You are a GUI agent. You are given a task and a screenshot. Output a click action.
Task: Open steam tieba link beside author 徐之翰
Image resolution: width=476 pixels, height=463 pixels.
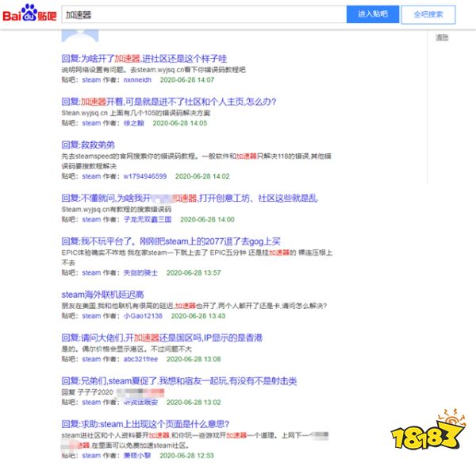tap(91, 123)
